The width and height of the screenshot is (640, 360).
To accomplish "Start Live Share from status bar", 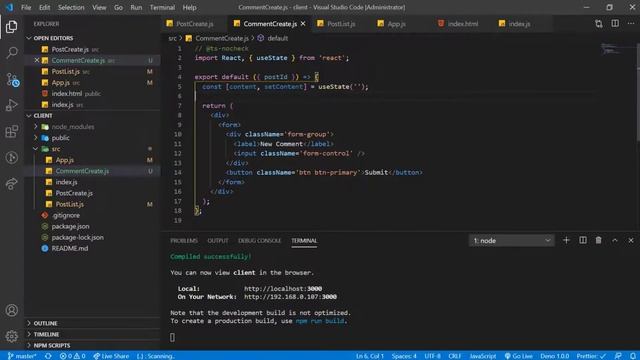I will [x=111, y=356].
